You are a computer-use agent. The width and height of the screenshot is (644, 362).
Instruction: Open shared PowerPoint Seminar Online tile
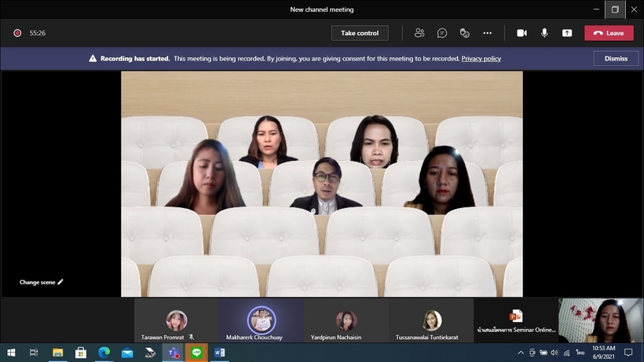tap(516, 320)
